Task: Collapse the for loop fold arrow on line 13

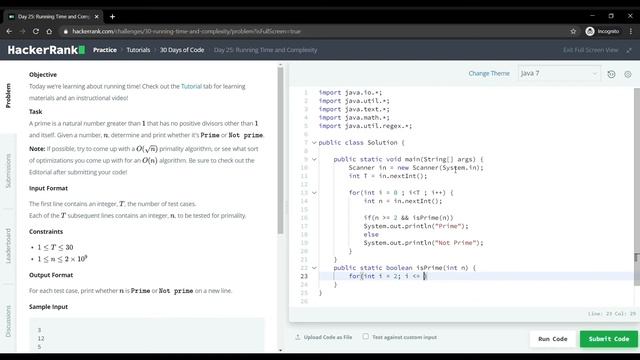Action: point(314,193)
